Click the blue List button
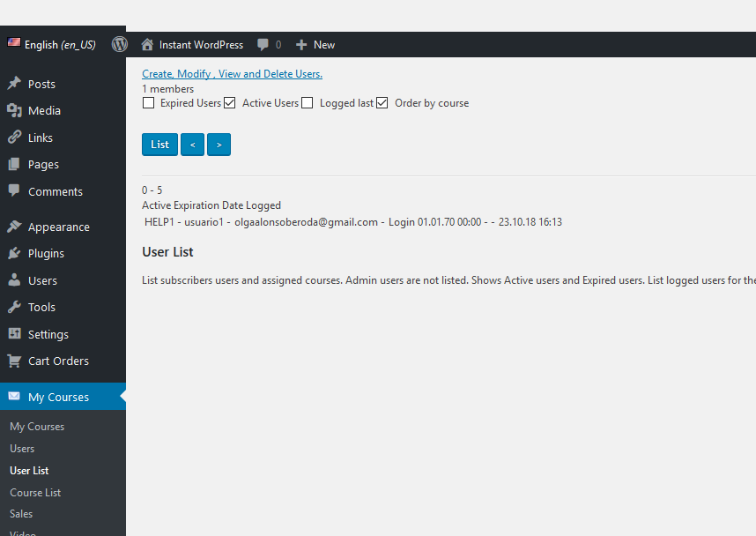The image size is (756, 536). click(x=159, y=145)
